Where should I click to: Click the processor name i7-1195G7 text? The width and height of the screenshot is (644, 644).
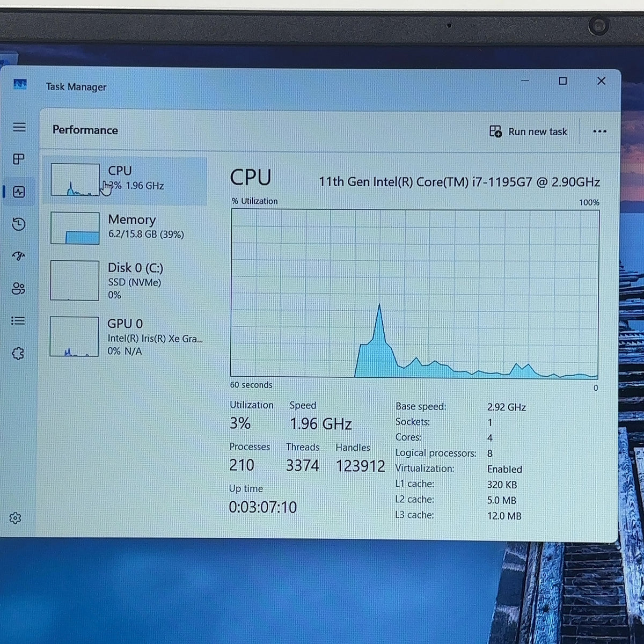pyautogui.click(x=459, y=182)
